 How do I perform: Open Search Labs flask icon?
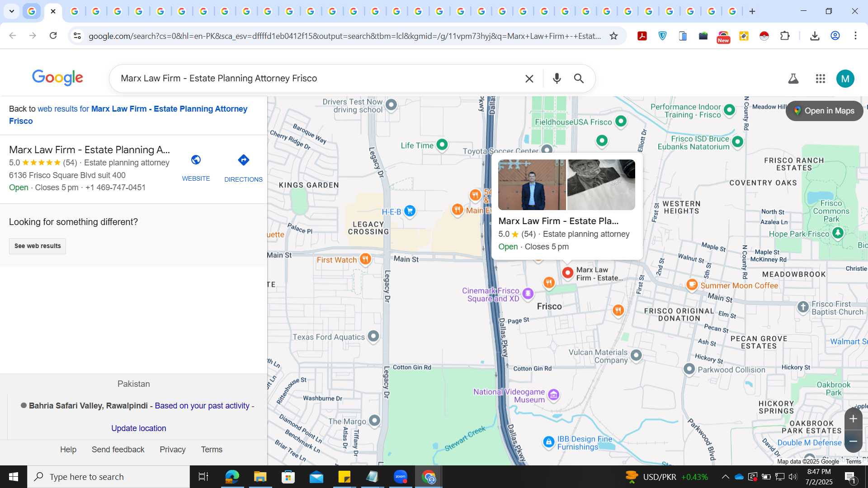[793, 79]
